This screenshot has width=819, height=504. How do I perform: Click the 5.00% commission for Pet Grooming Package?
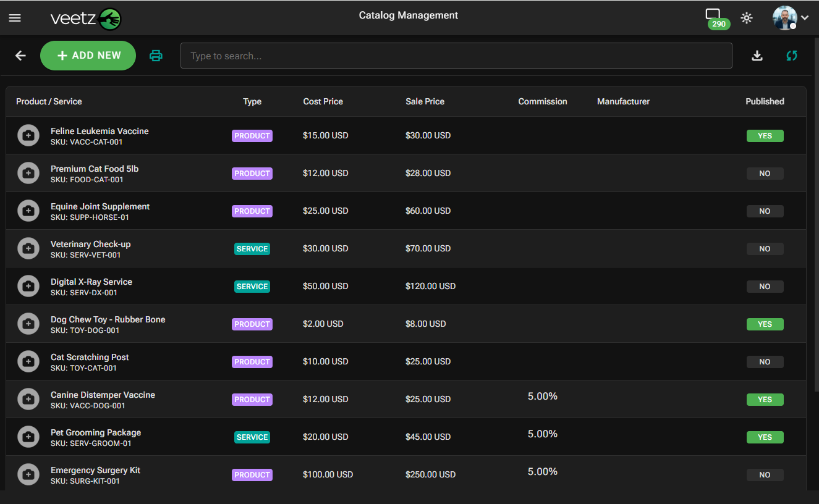(x=542, y=434)
